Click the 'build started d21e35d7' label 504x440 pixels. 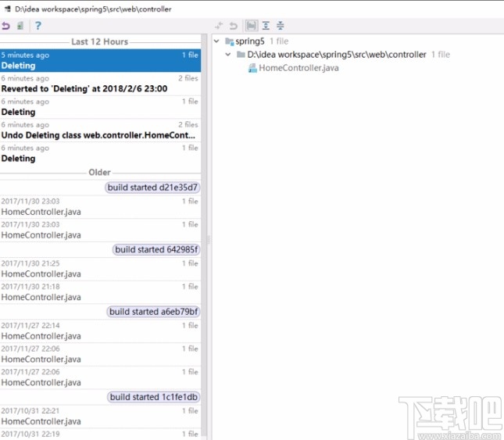tap(152, 188)
